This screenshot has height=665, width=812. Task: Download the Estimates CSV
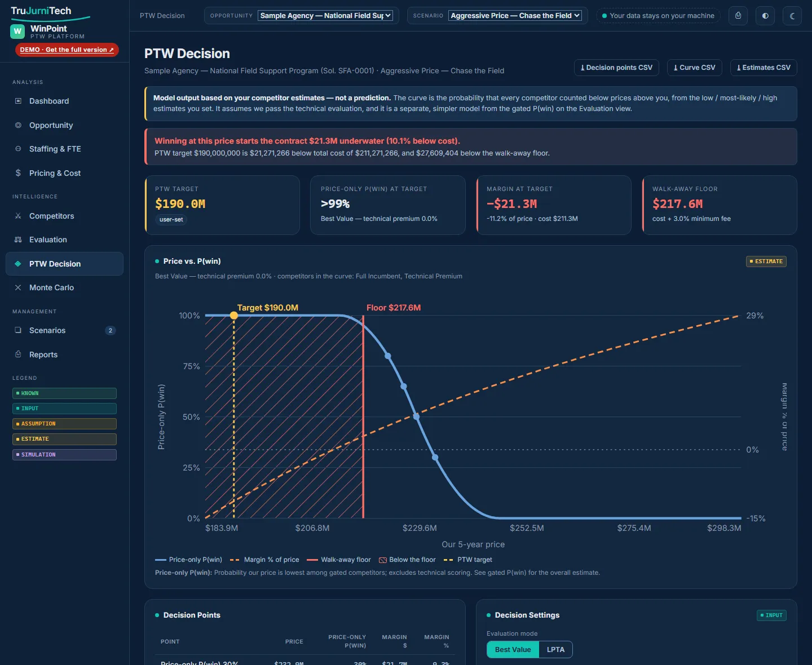point(764,68)
